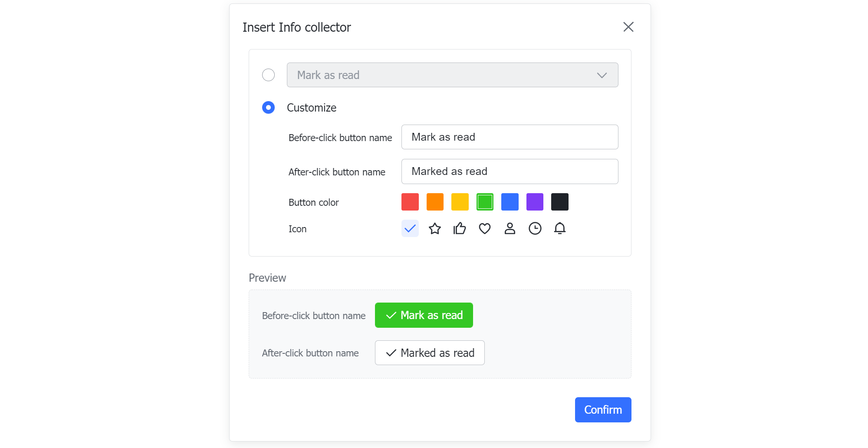Click the Confirm button
This screenshot has height=448, width=868.
tap(603, 409)
